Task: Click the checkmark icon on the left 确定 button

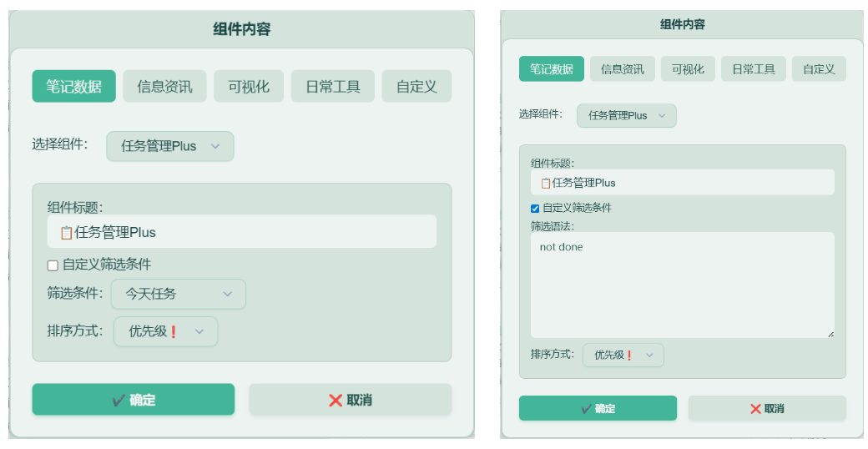Action: pyautogui.click(x=119, y=401)
